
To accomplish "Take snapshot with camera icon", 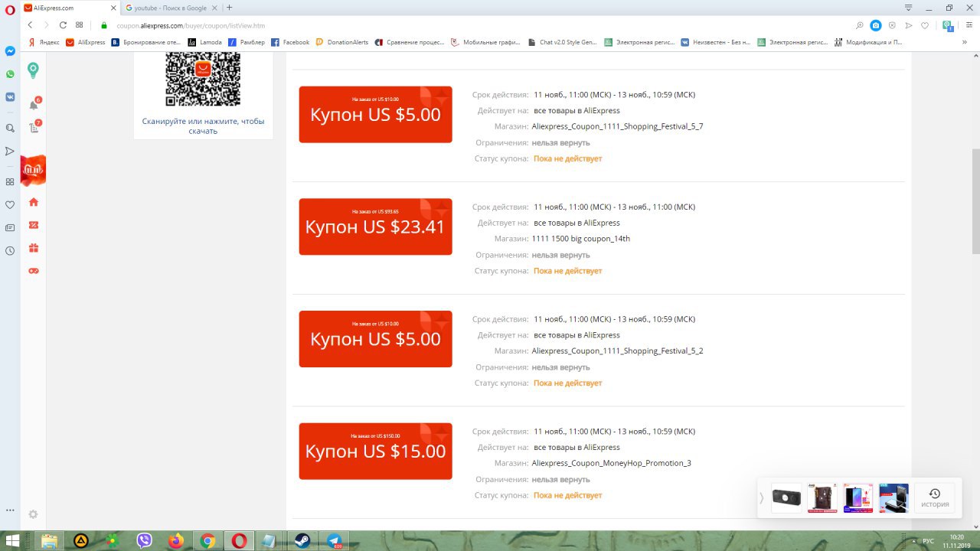I will pos(876,25).
